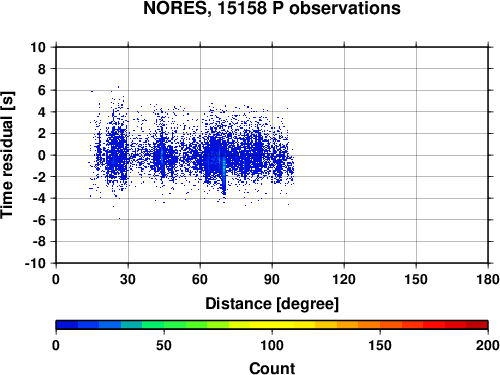Screen dimensions: 500x375
Task: Click colorbar tick label '50'
Action: pos(164,345)
